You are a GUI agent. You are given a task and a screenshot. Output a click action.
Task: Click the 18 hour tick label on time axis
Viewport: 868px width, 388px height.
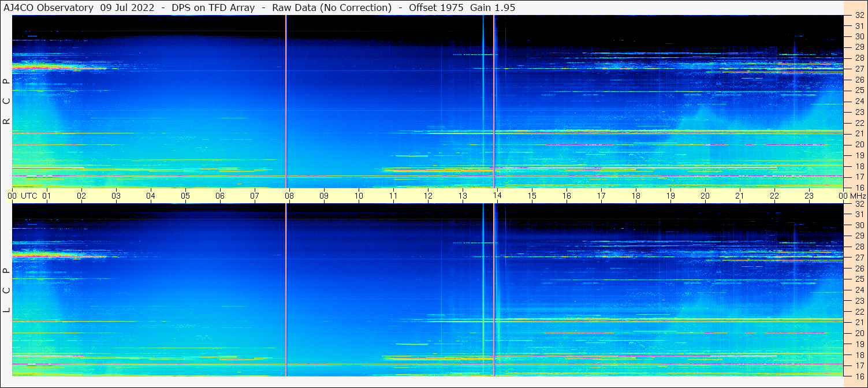point(636,196)
